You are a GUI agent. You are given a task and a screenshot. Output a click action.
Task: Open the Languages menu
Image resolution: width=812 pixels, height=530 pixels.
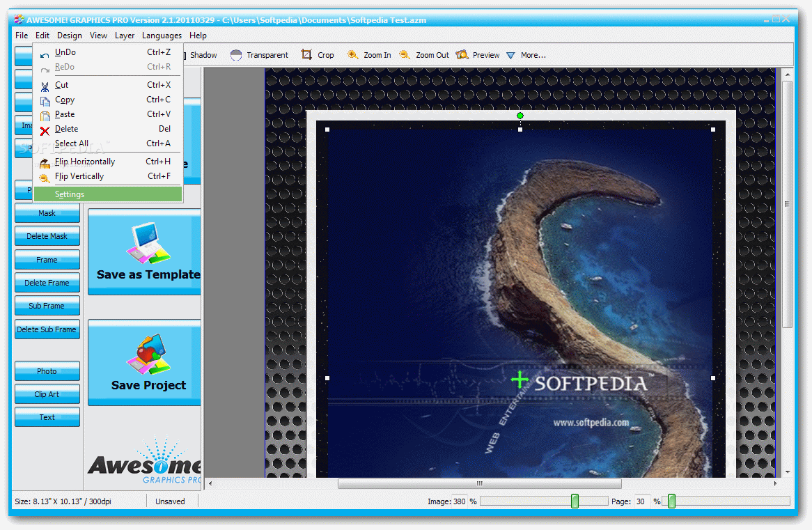pyautogui.click(x=162, y=36)
